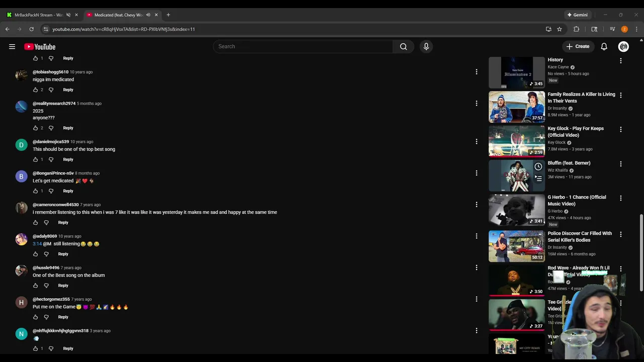Reply to @tobiashogg5610's comment
The image size is (644, 362).
[68, 90]
